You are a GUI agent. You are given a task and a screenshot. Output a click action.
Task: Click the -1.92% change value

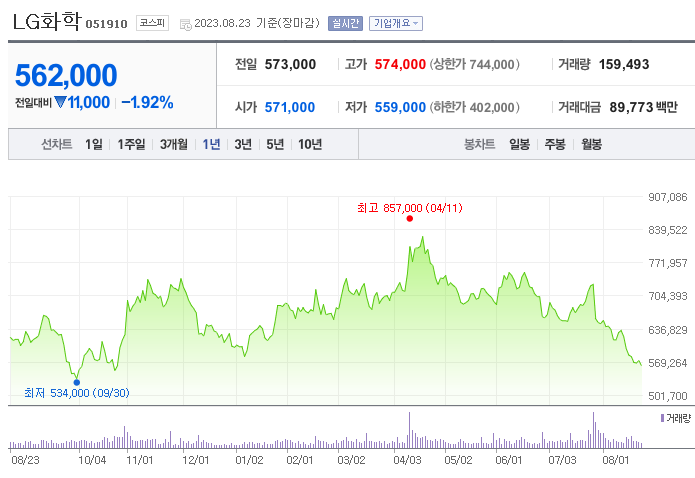tap(147, 102)
